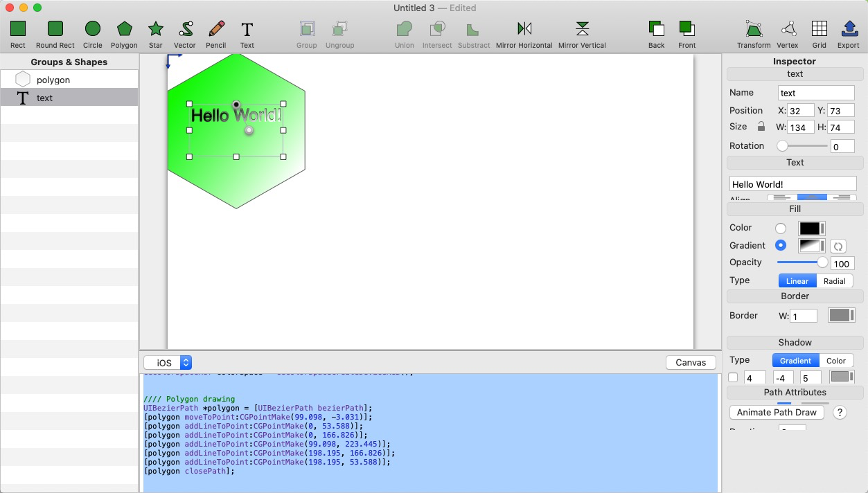Open the fill color swatch
This screenshot has width=868, height=493.
(811, 228)
